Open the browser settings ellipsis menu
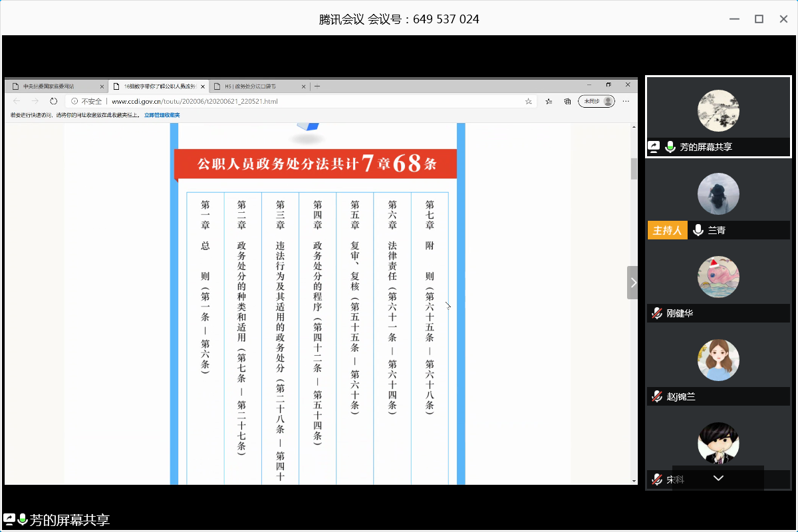Screen dimensions: 798x532 (x=626, y=101)
